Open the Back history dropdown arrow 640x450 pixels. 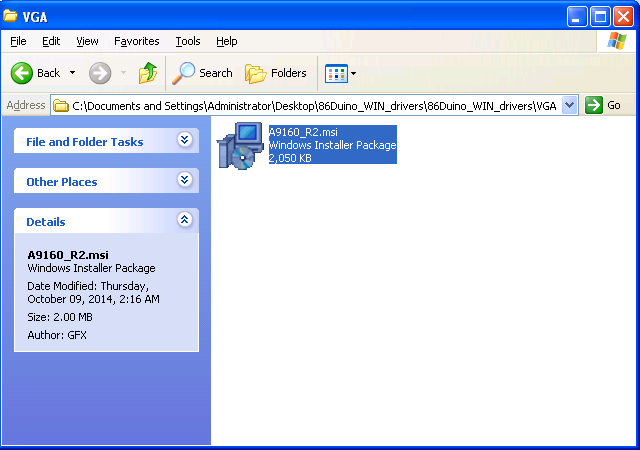point(72,73)
